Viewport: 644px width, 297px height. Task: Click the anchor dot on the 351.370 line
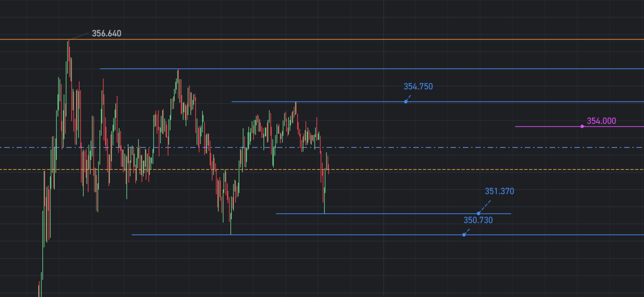[x=479, y=213]
